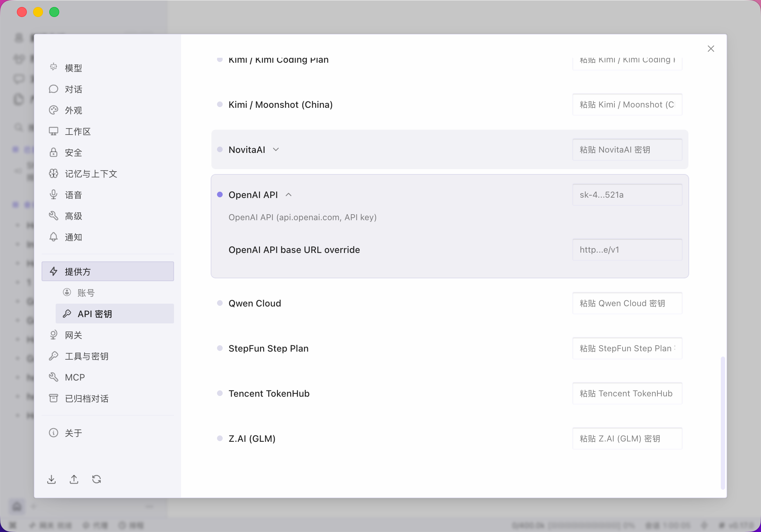Click the NovitaAI key paste field
Viewport: 761px width, 532px height.
click(627, 150)
